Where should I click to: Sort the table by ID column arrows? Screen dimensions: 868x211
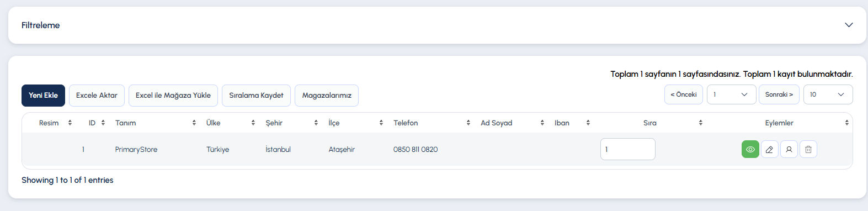click(x=103, y=123)
